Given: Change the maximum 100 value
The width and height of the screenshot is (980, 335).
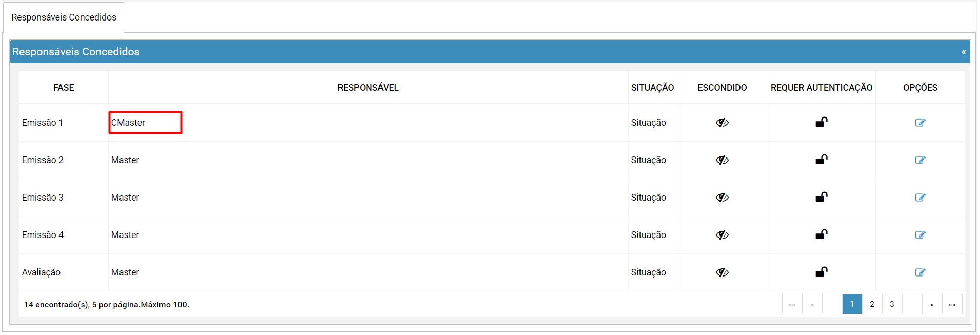Looking at the screenshot, I should click(180, 305).
